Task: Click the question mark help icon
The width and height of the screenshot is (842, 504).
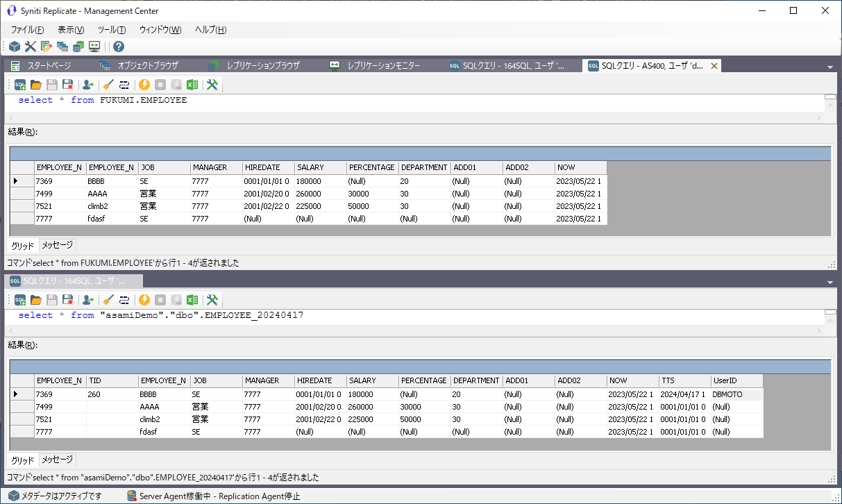Action: point(119,47)
